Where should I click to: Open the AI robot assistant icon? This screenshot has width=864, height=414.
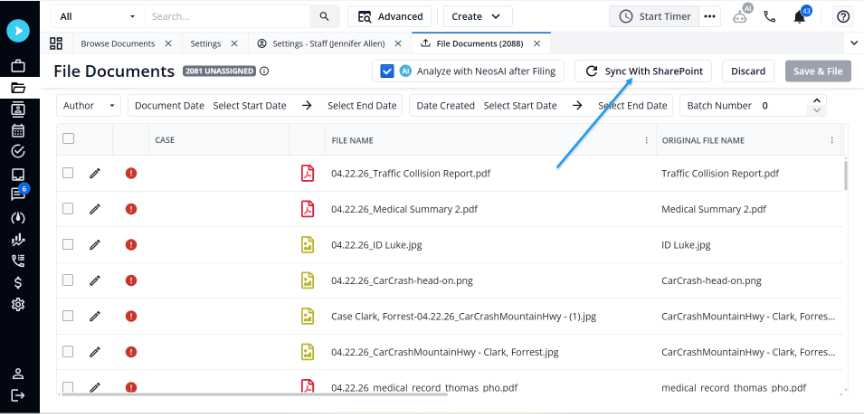[742, 15]
